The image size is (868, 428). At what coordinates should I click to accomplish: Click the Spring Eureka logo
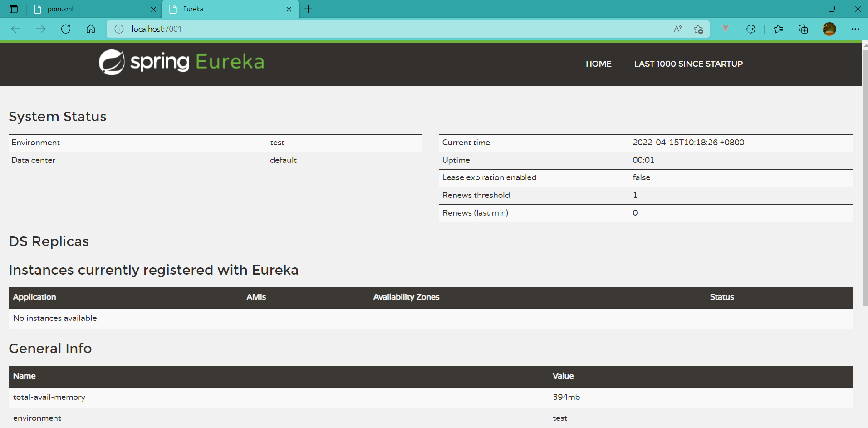click(x=181, y=62)
